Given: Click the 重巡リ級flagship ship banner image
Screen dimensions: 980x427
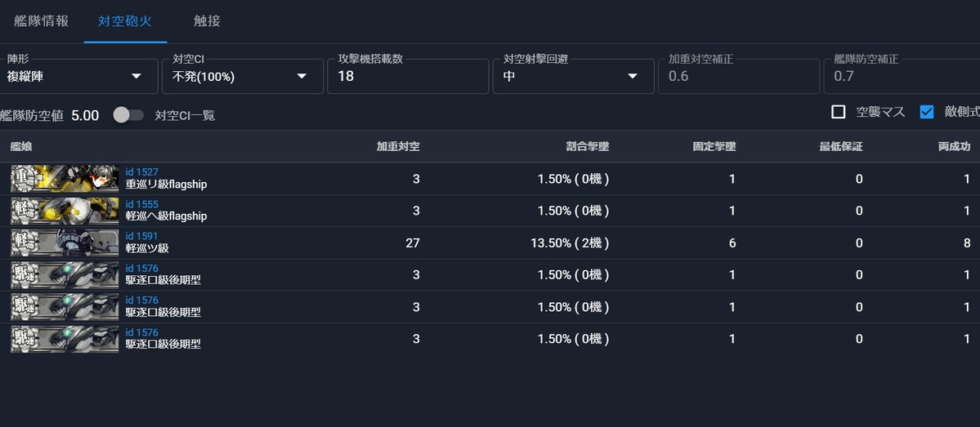Looking at the screenshot, I should tap(65, 179).
